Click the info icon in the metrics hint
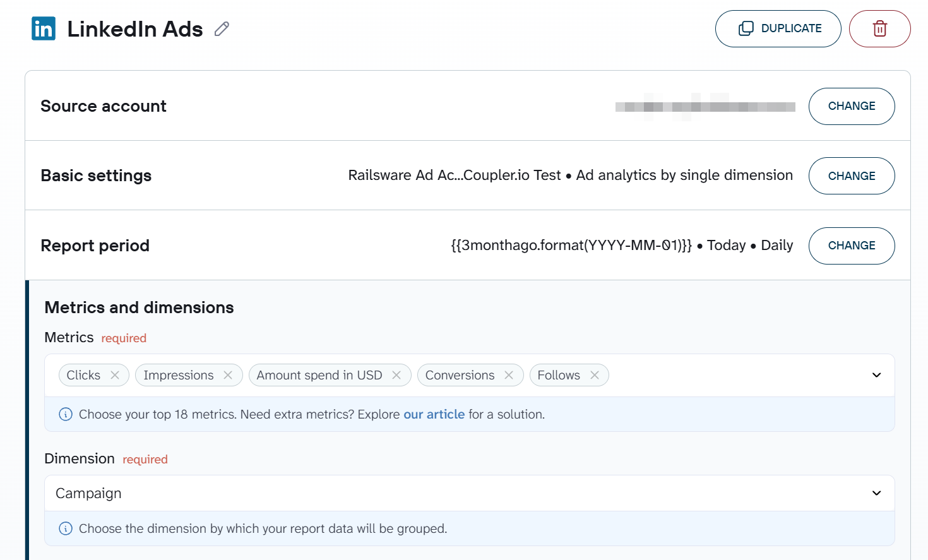This screenshot has width=928, height=560. (x=66, y=414)
